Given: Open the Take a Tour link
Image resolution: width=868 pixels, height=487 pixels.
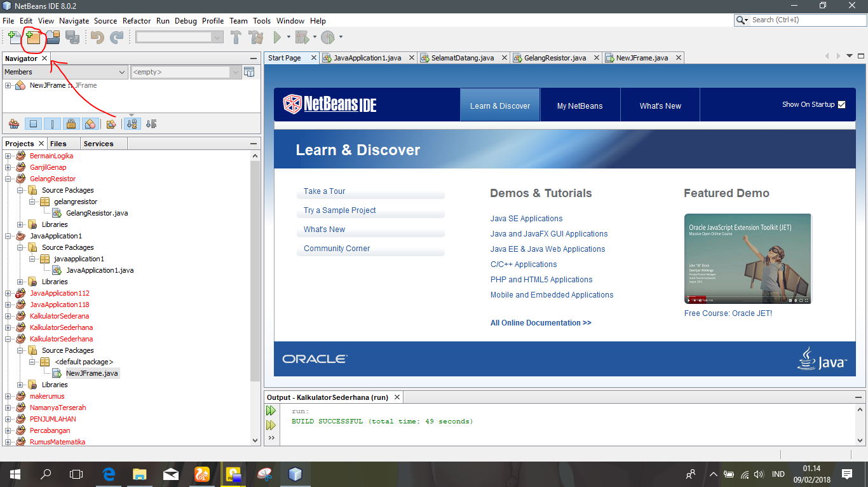Looking at the screenshot, I should [324, 191].
